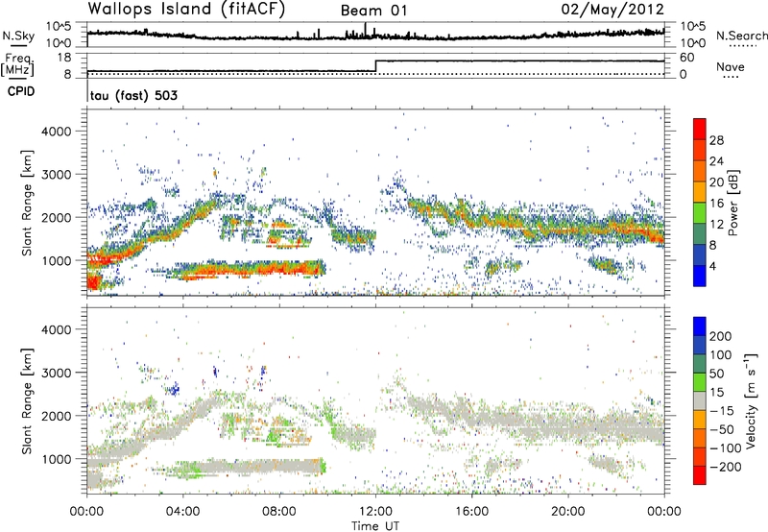Click the date '02/May/2012'
Image resolution: width=768 pixels, height=532 pixels.
click(612, 10)
